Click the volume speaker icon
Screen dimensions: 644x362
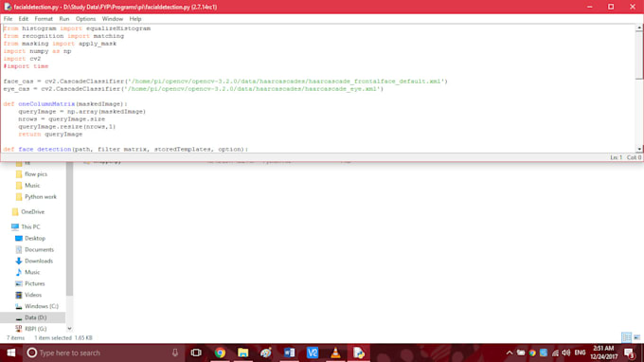(x=566, y=353)
